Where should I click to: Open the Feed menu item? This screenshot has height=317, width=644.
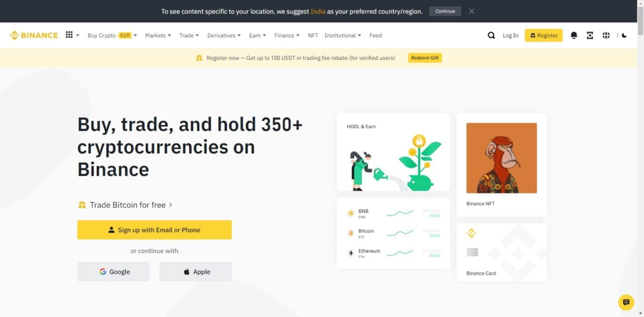pos(375,35)
